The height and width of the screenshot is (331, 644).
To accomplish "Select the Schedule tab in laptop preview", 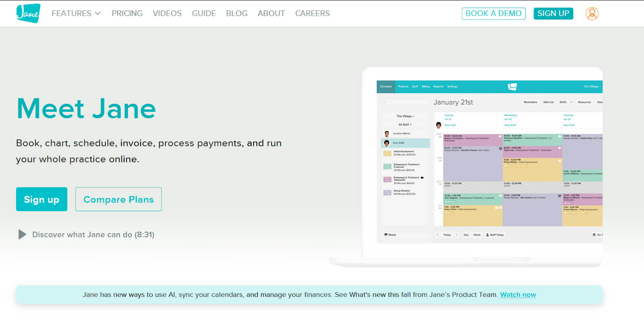I will click(386, 86).
